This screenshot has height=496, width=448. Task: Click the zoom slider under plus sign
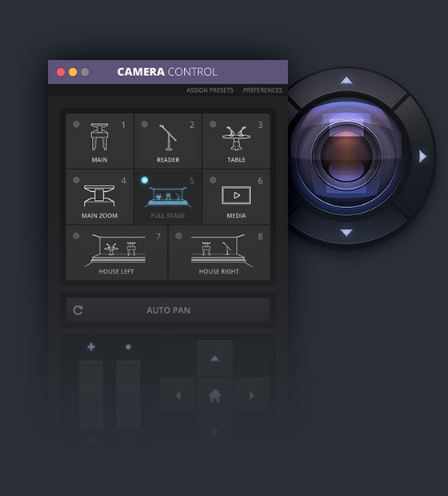[91, 394]
